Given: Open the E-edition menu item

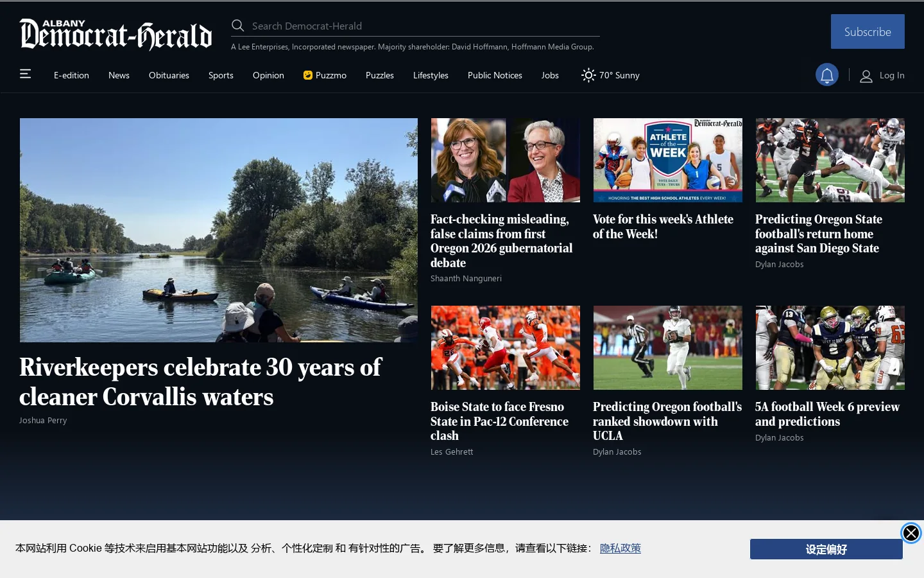Looking at the screenshot, I should point(71,75).
